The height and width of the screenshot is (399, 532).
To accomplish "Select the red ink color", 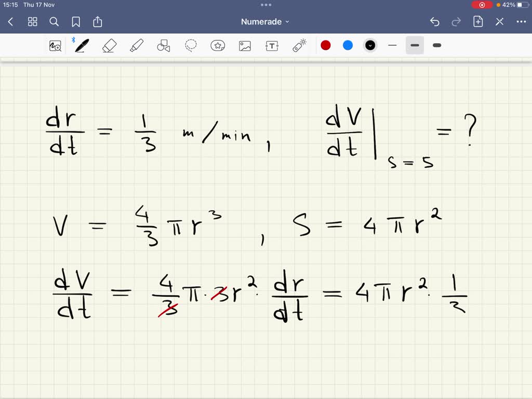I will pyautogui.click(x=326, y=45).
